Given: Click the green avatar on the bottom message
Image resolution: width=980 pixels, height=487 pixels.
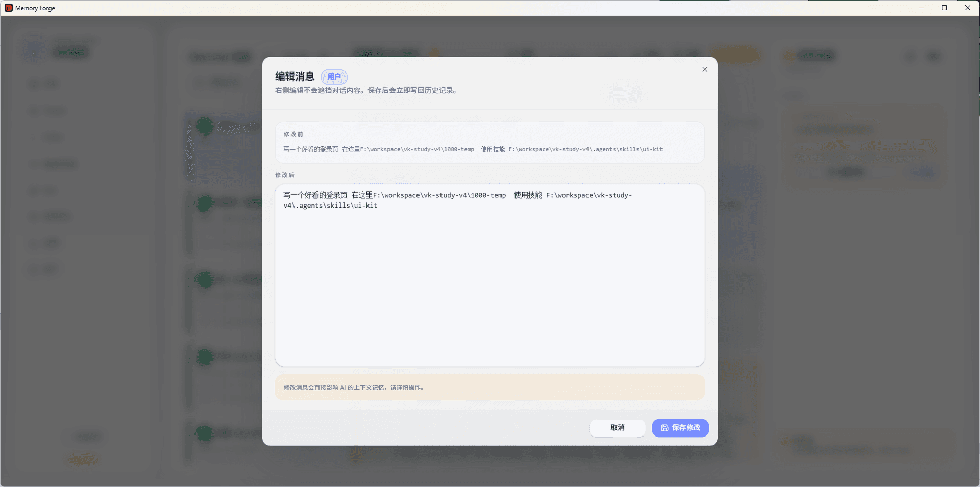Looking at the screenshot, I should click(x=204, y=433).
